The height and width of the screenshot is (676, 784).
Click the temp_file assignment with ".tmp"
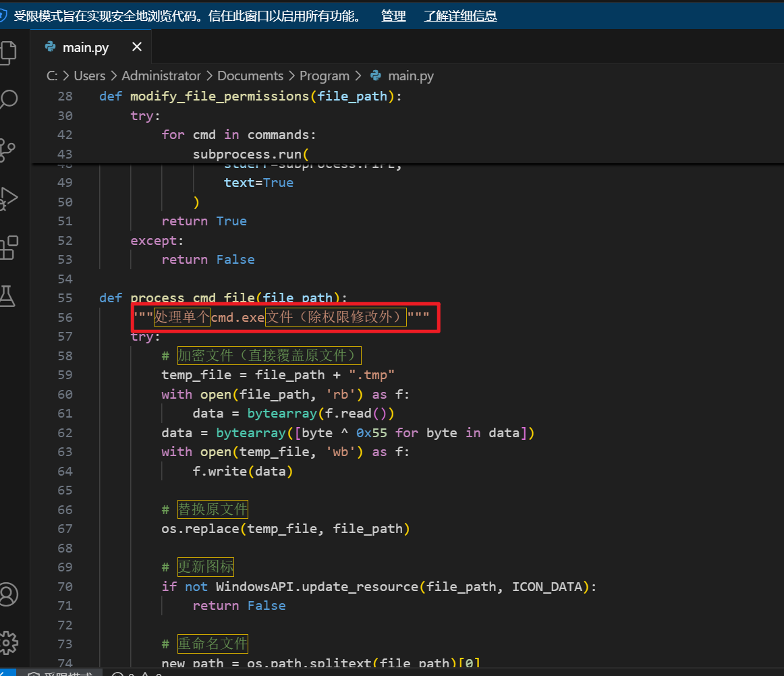[278, 375]
